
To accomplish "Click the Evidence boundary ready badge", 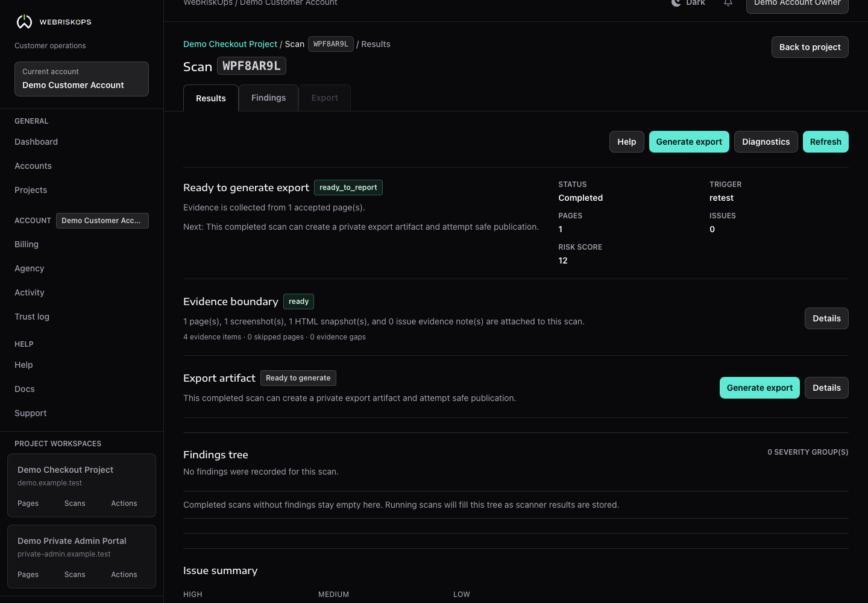I will click(298, 301).
